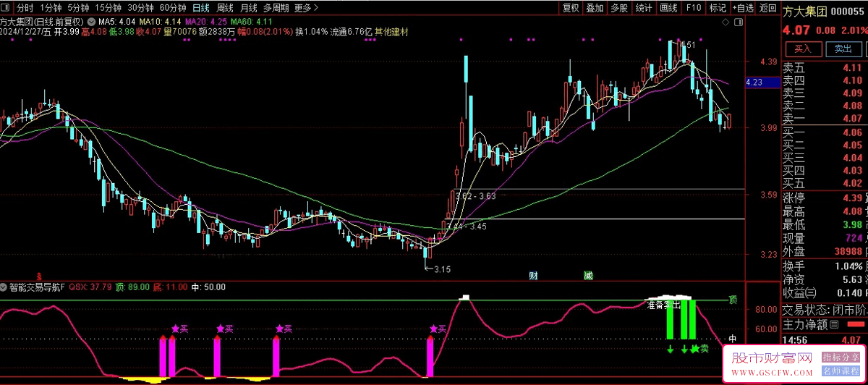Screen dimensions: 868x385
Task: Activate the 画线 drawing tool
Action: tap(668, 8)
